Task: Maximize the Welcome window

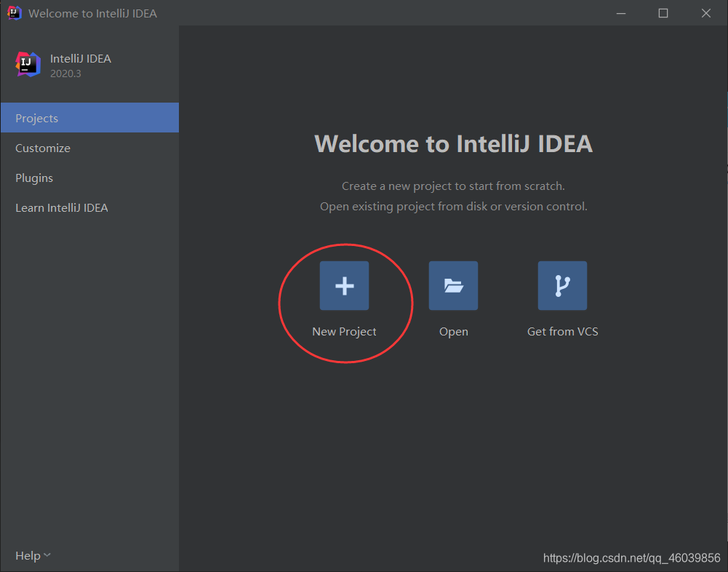Action: point(663,13)
